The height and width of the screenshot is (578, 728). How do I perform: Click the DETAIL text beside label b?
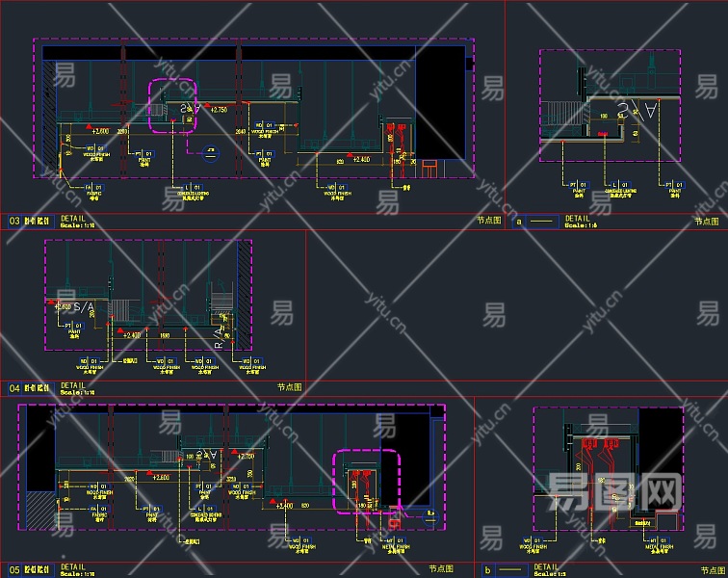[546, 566]
